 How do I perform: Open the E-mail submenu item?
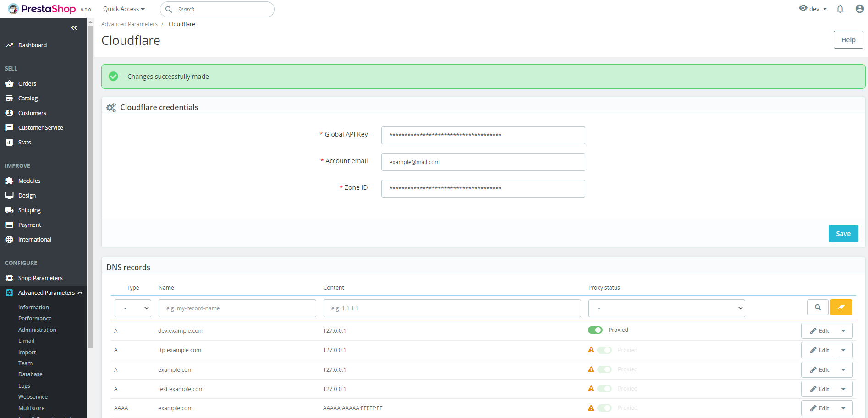(x=26, y=341)
